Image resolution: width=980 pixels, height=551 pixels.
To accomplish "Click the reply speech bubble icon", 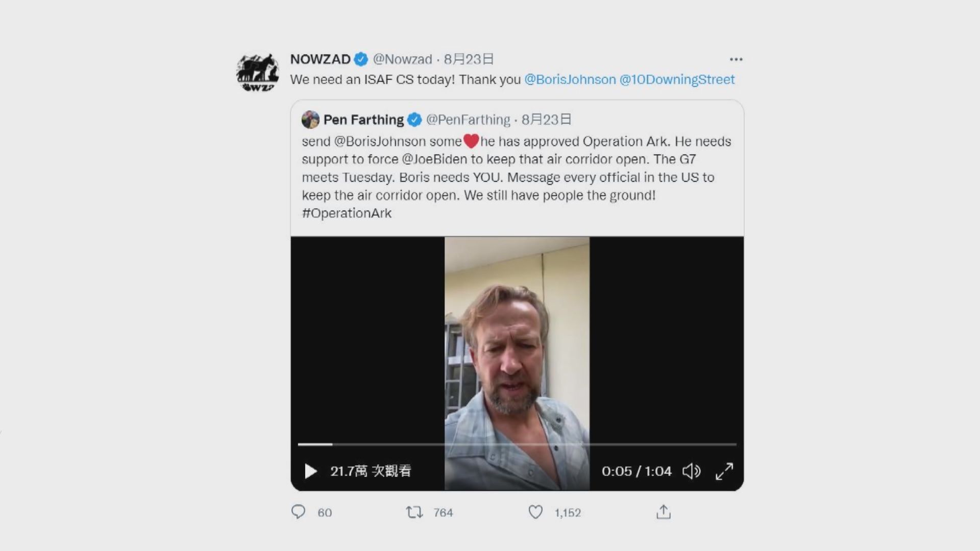I will [298, 512].
